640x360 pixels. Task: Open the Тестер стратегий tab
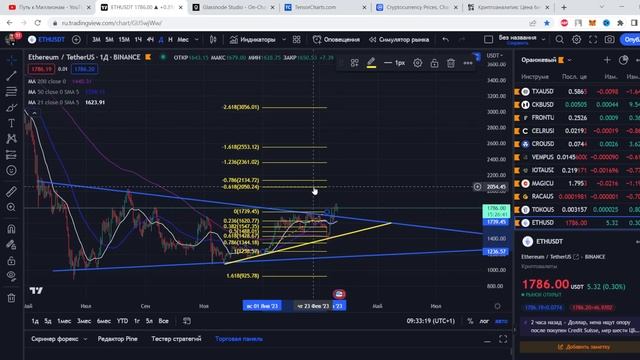click(176, 339)
